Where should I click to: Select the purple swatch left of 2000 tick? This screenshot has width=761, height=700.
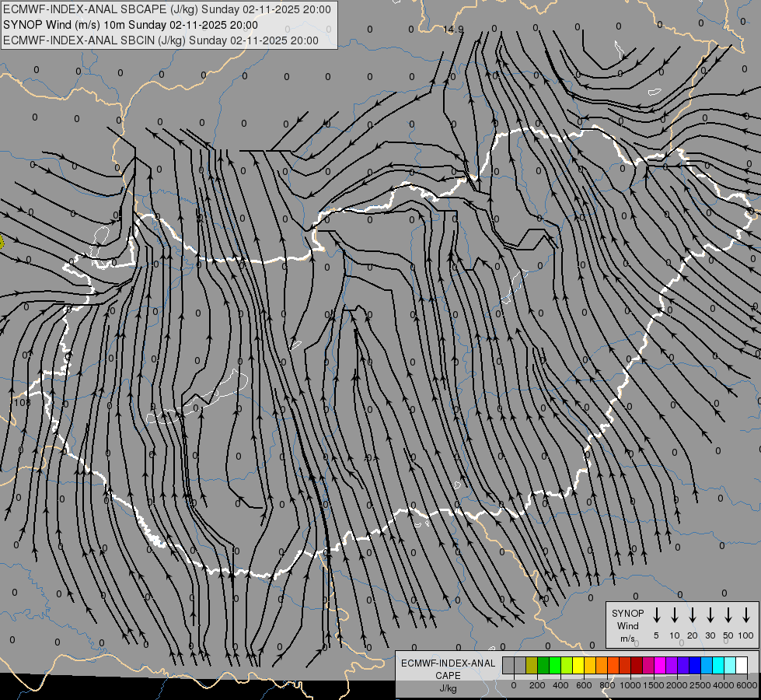(x=672, y=665)
